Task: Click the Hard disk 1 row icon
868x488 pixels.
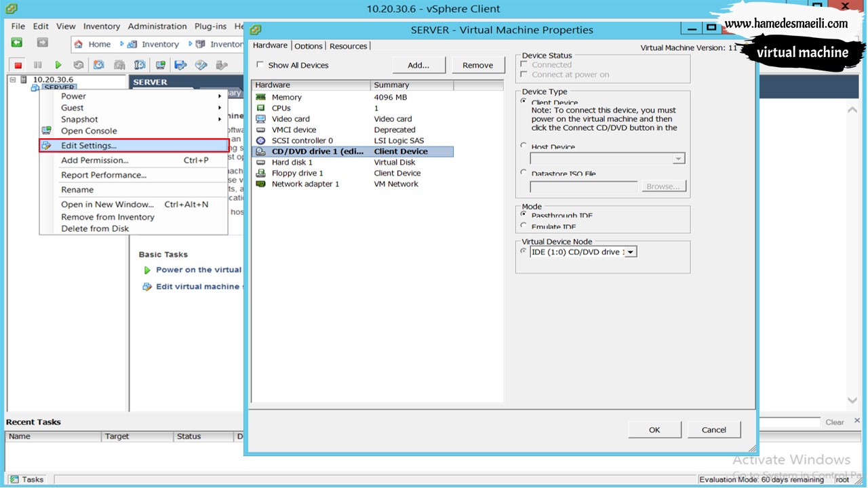Action: pyautogui.click(x=261, y=162)
